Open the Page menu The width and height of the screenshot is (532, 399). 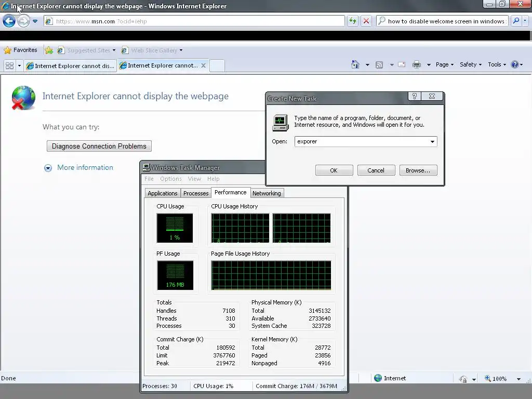click(x=445, y=64)
